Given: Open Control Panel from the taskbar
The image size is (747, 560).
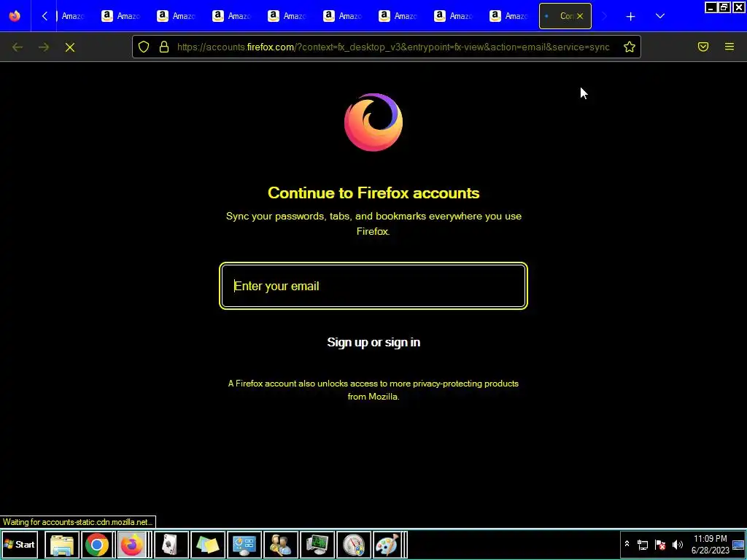Looking at the screenshot, I should [x=244, y=545].
